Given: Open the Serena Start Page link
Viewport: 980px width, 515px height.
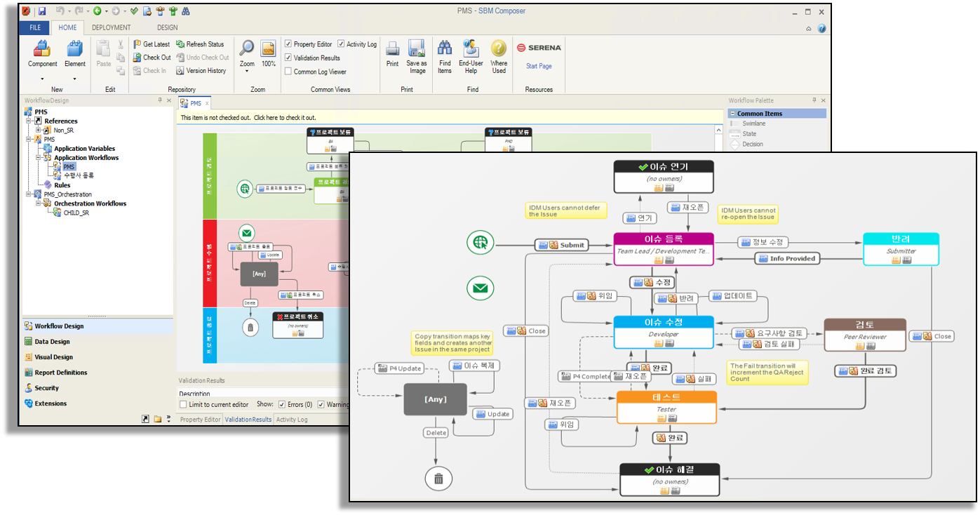Looking at the screenshot, I should coord(539,66).
